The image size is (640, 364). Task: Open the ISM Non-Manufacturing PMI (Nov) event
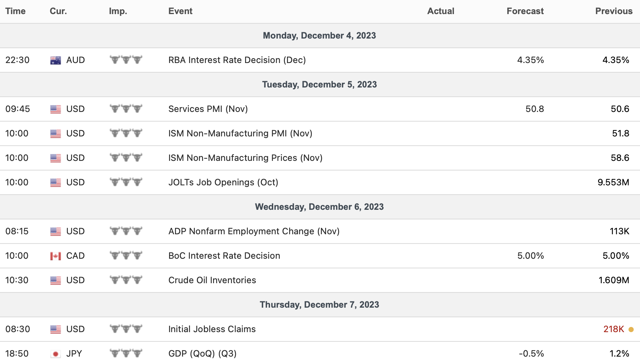[240, 133]
